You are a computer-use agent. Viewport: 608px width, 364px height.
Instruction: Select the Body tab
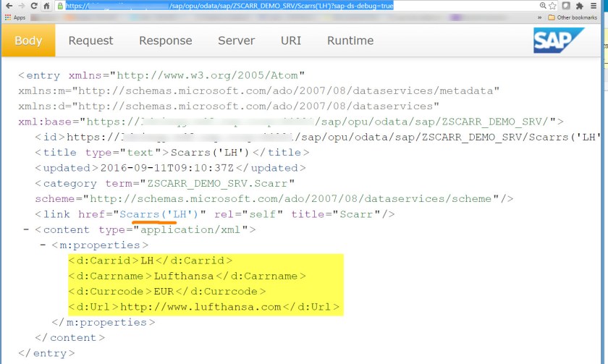[28, 41]
